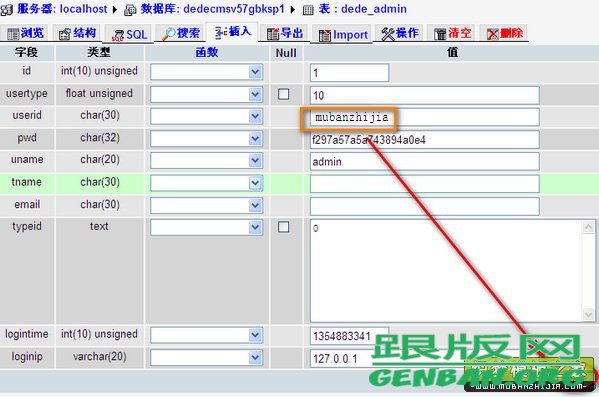
Task: Click the database icon in breadcrumb
Action: (x=130, y=10)
